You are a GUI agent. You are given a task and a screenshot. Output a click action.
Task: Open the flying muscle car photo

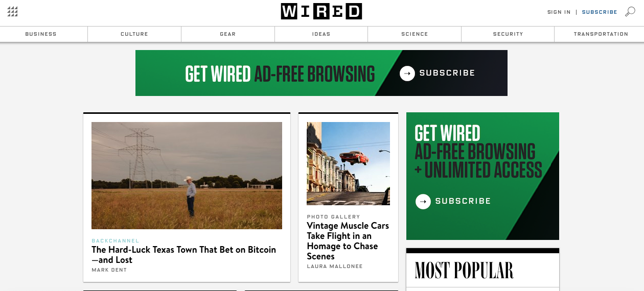pos(348,163)
